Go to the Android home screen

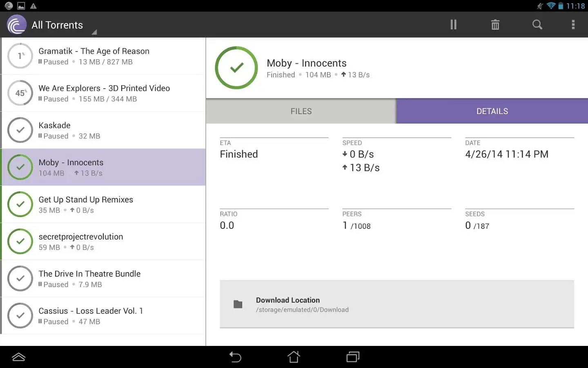[x=294, y=357]
